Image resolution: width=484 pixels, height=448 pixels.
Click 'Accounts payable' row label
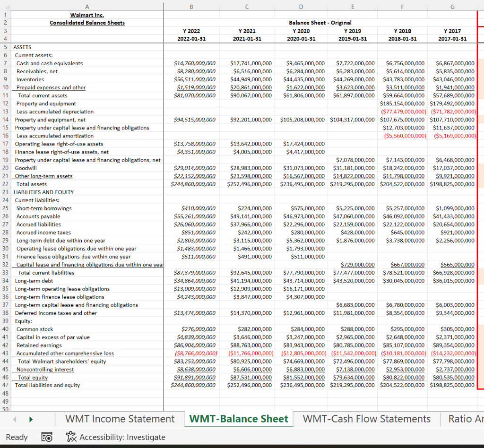coord(38,216)
